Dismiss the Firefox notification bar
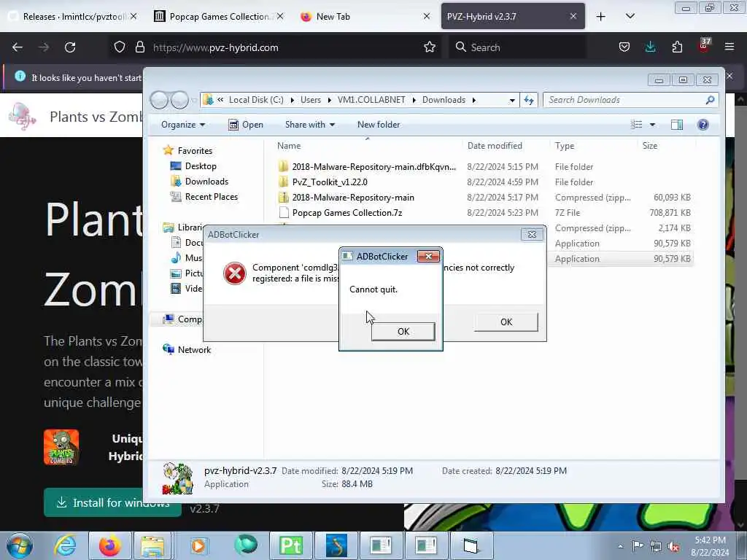 click(x=729, y=76)
